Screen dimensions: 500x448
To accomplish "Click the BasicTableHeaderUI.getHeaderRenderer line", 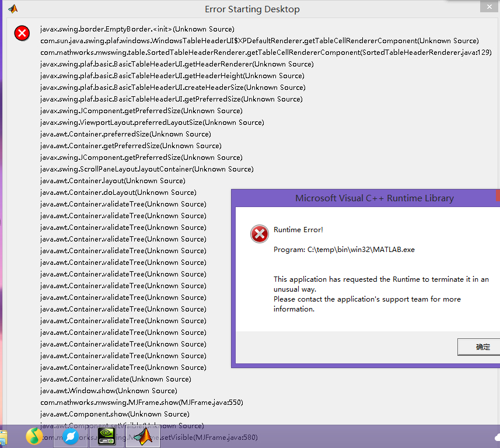I will 177,64.
